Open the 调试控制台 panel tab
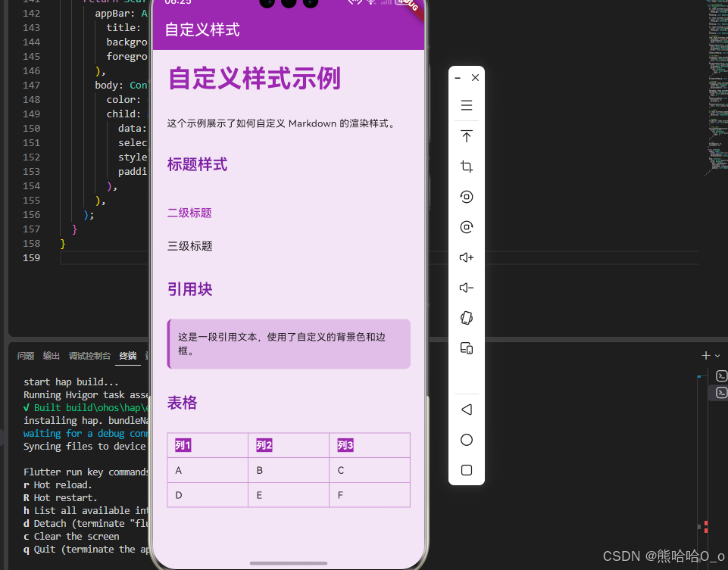The width and height of the screenshot is (728, 570). pos(89,356)
